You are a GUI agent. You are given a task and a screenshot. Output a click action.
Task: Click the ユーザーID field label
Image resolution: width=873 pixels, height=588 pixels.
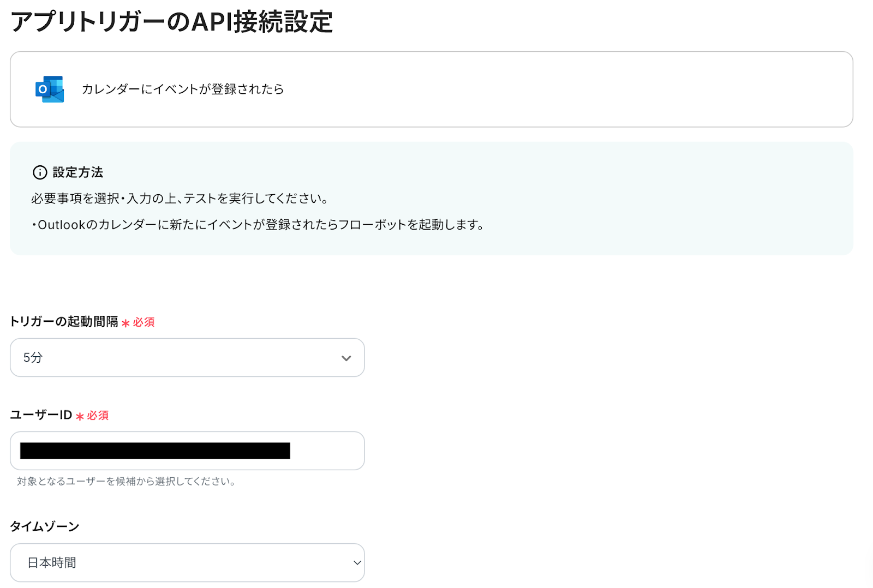click(41, 415)
